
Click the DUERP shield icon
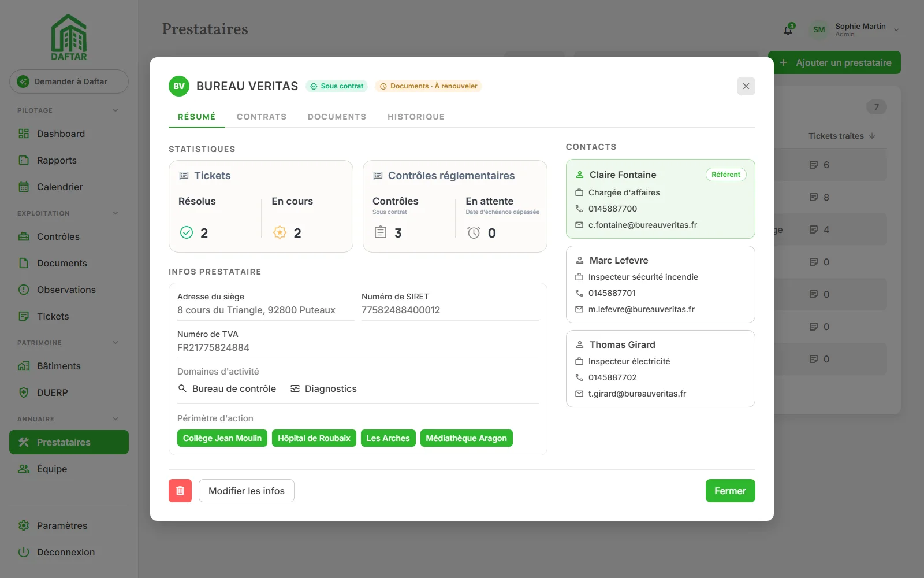(x=24, y=392)
